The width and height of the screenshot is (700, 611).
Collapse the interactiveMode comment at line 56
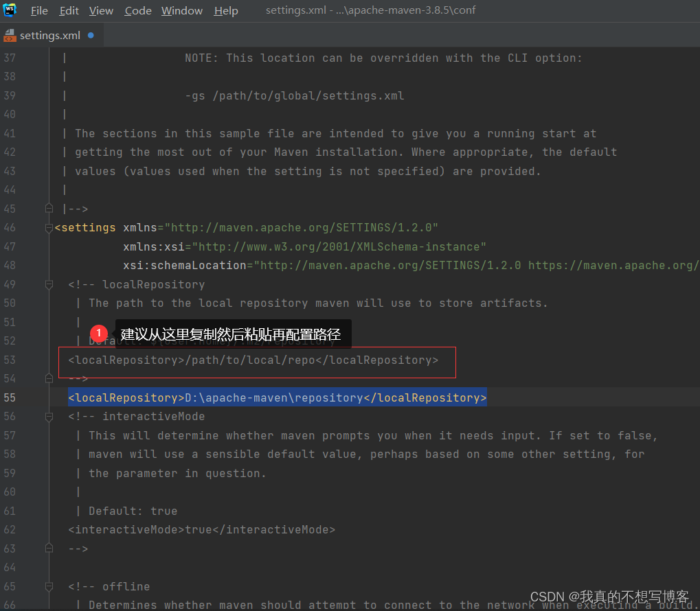coord(49,417)
